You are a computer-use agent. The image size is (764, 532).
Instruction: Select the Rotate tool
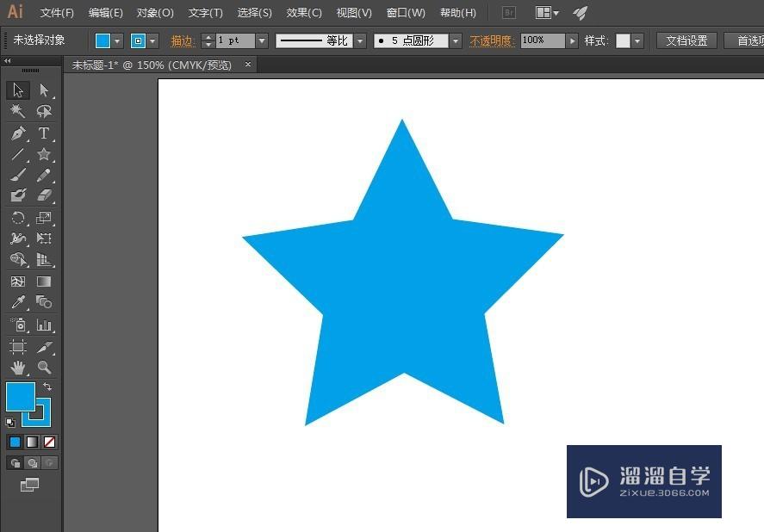tap(18, 217)
